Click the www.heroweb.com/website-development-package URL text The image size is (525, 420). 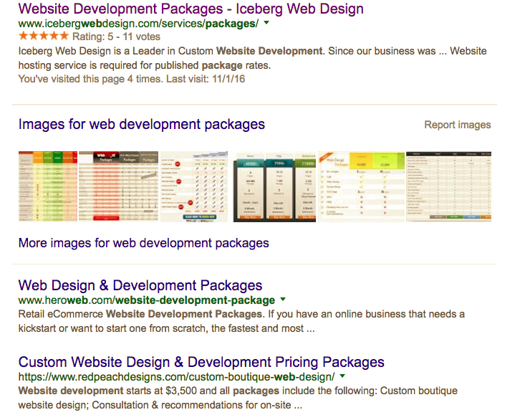tap(147, 300)
